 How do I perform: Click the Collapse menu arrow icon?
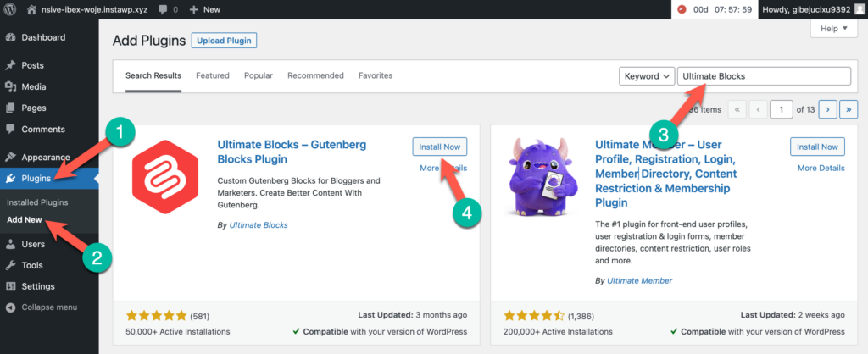pos(10,307)
